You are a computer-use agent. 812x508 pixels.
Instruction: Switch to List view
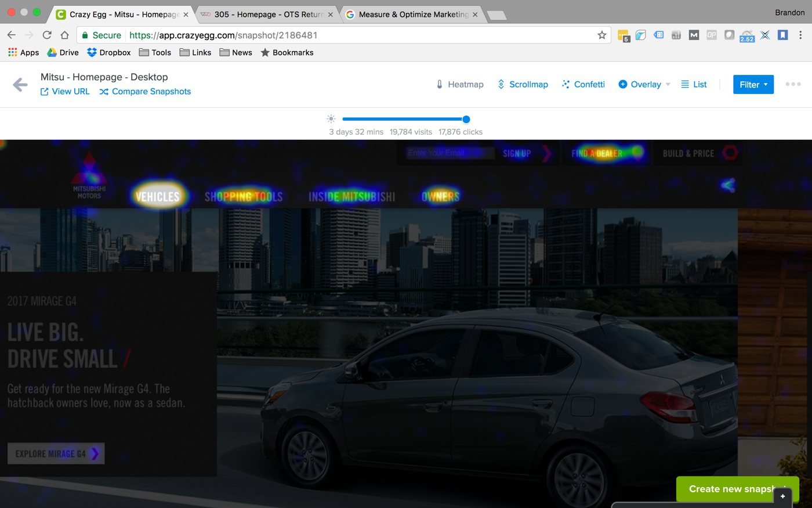694,84
